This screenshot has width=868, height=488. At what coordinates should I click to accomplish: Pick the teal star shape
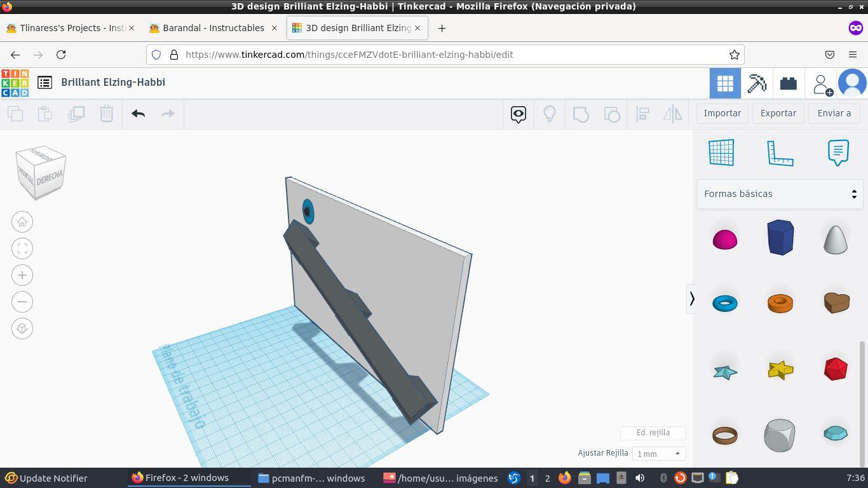coord(725,372)
